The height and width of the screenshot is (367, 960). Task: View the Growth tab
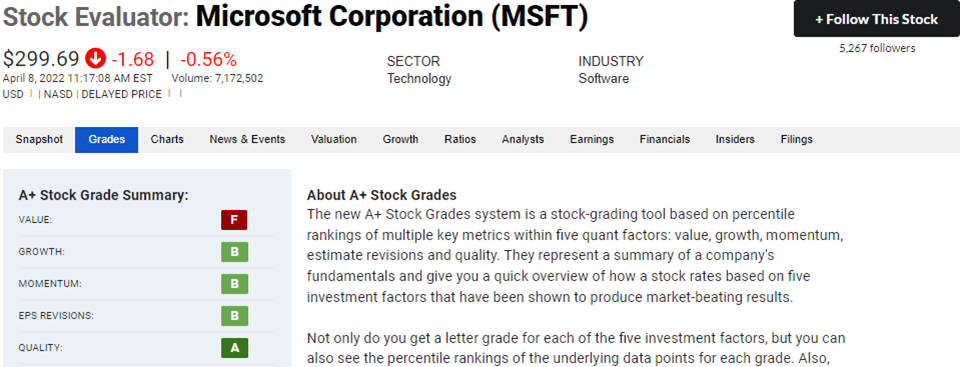(x=400, y=140)
